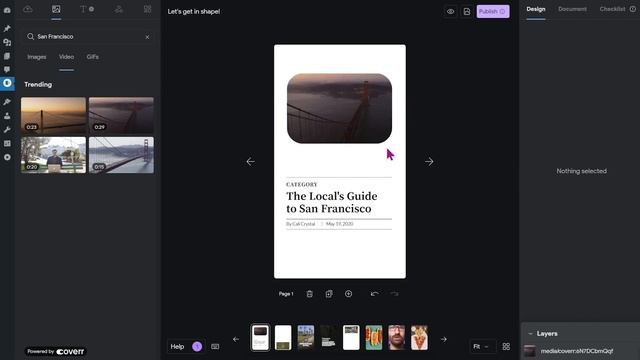The height and width of the screenshot is (360, 640).
Task: Switch to the Images filter tab
Action: coord(37,57)
